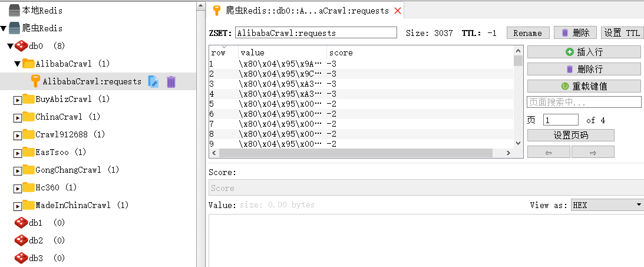Click the score column header
Screen dimensions: 644x267
[420, 52]
